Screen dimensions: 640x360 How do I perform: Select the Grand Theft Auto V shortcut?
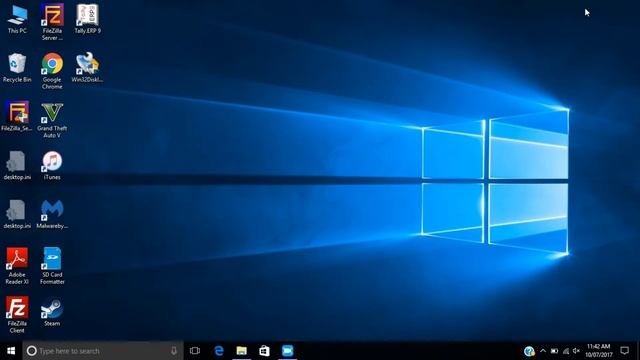click(x=52, y=120)
